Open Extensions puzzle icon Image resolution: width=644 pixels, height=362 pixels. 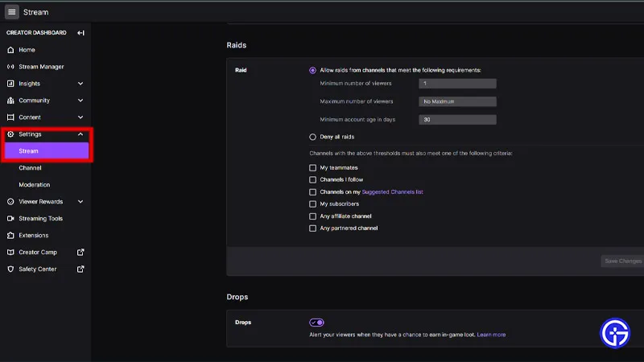click(10, 235)
